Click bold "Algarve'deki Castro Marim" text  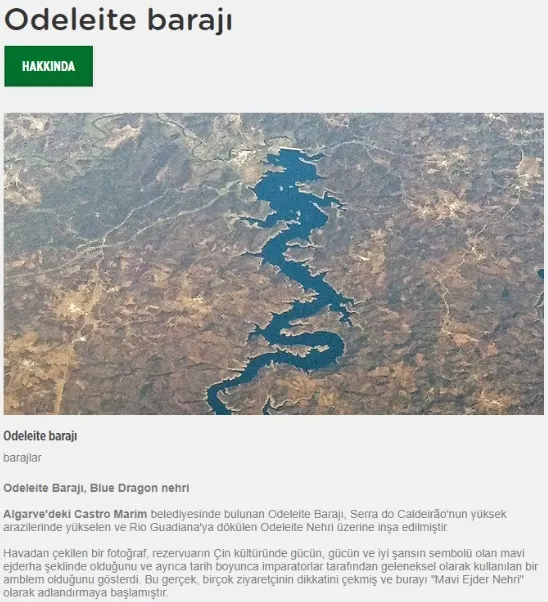pos(75,514)
